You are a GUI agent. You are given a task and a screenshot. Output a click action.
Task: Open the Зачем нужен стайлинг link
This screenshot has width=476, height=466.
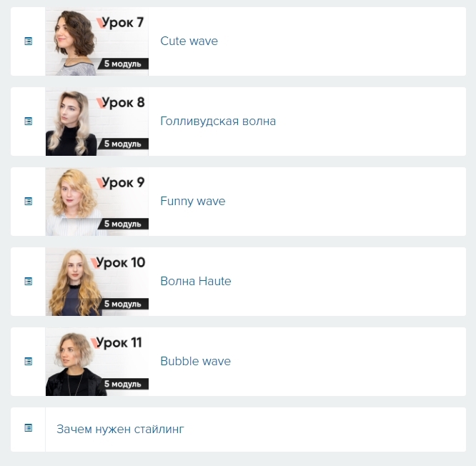120,430
